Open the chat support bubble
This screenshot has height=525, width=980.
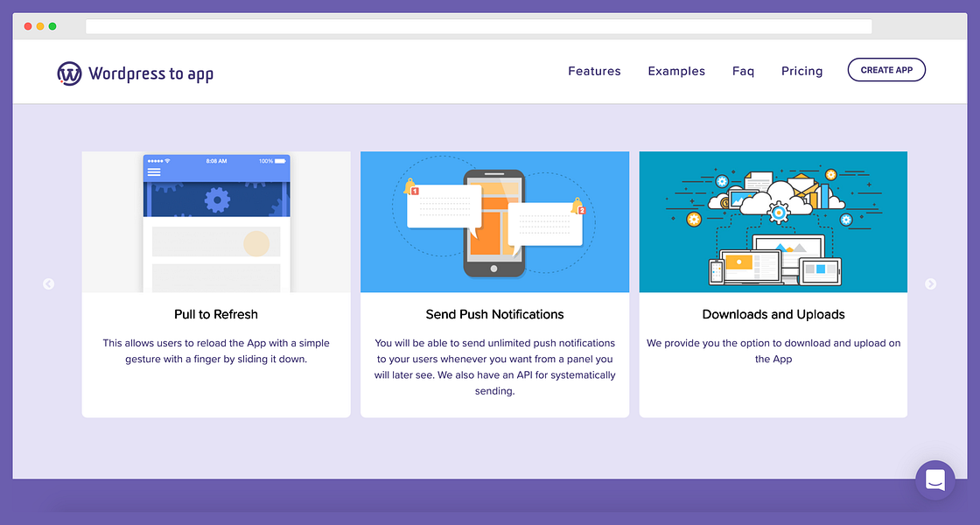click(934, 479)
